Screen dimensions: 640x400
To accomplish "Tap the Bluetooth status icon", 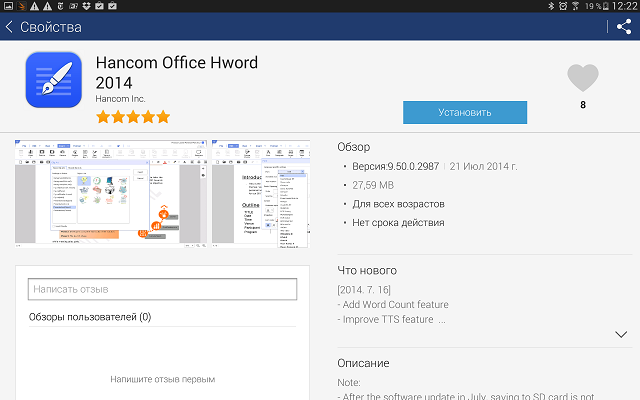I will click(x=551, y=6).
